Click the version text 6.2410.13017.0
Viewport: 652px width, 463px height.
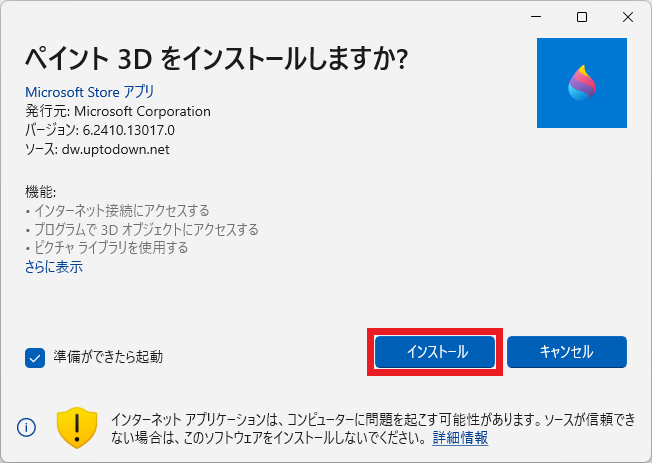click(x=128, y=130)
